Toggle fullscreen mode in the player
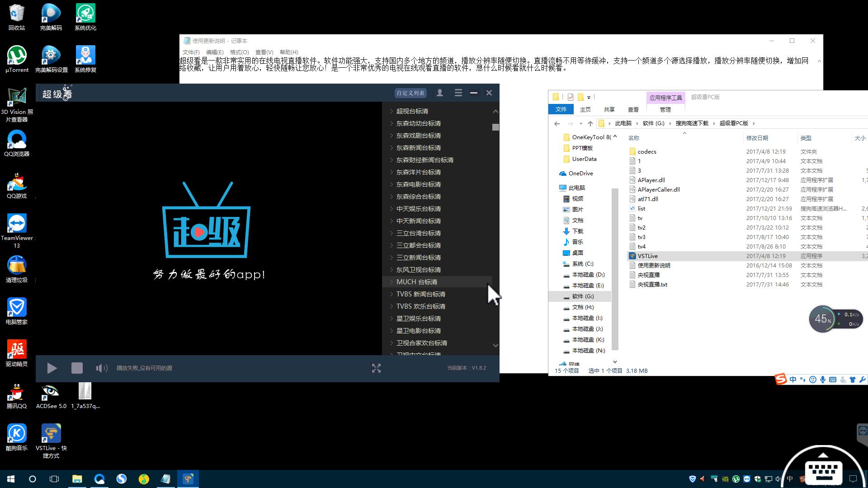868x488 pixels. [x=376, y=368]
